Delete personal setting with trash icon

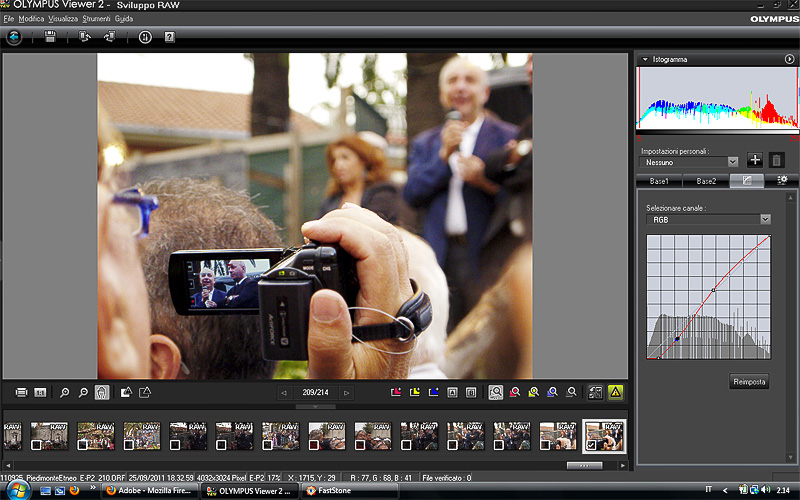click(x=776, y=160)
